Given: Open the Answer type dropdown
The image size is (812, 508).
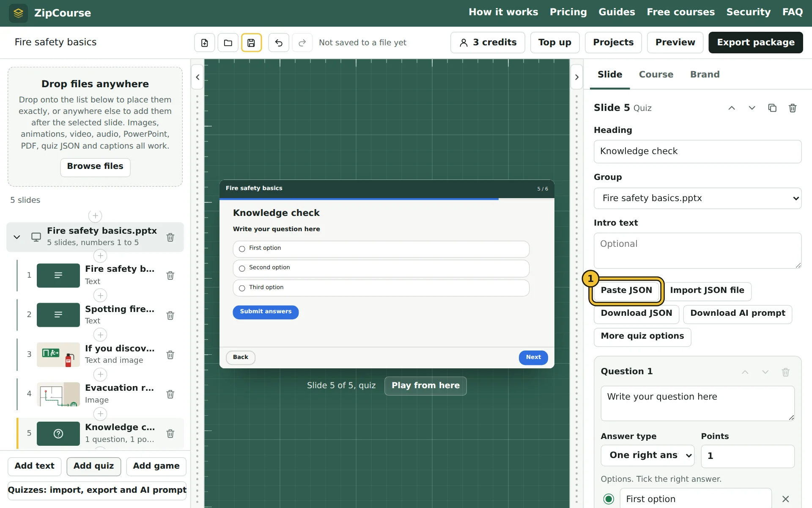Looking at the screenshot, I should pyautogui.click(x=647, y=456).
